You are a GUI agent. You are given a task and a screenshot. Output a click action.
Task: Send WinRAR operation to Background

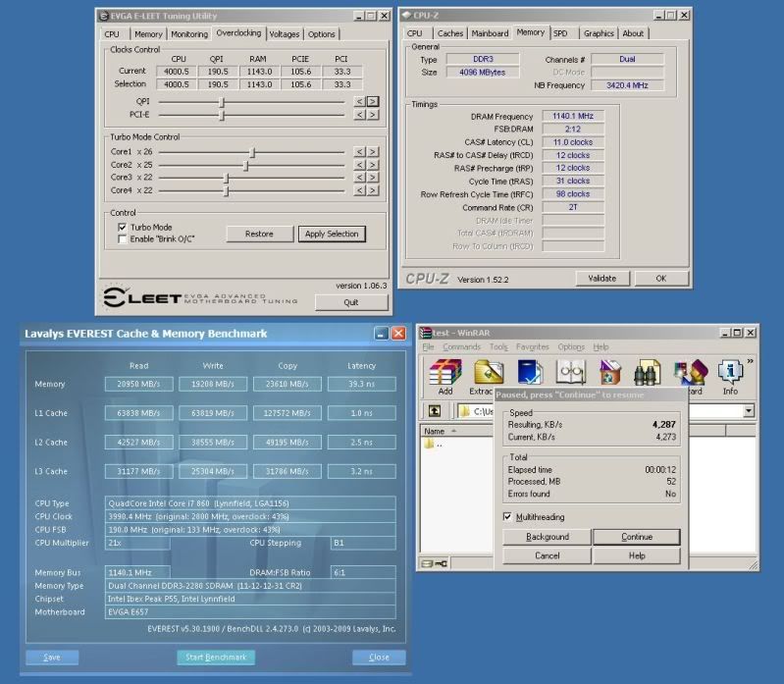[x=547, y=537]
